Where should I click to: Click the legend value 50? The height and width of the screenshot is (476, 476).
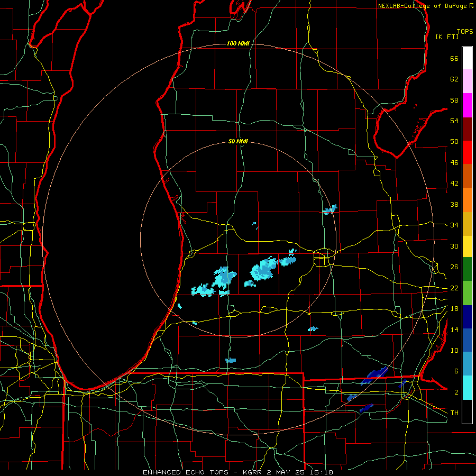pyautogui.click(x=454, y=142)
